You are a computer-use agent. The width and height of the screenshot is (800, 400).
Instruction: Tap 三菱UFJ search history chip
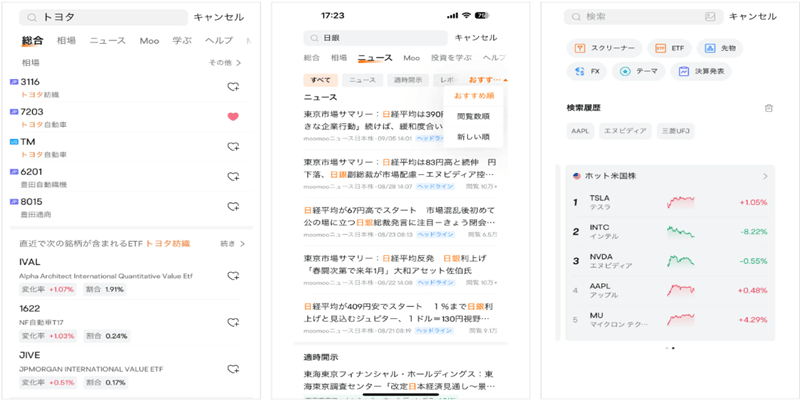click(676, 131)
